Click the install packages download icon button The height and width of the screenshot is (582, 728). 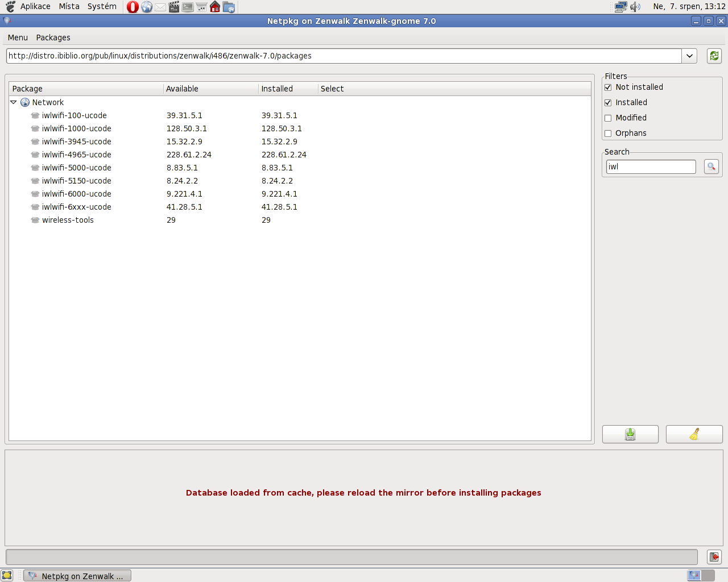pos(630,434)
